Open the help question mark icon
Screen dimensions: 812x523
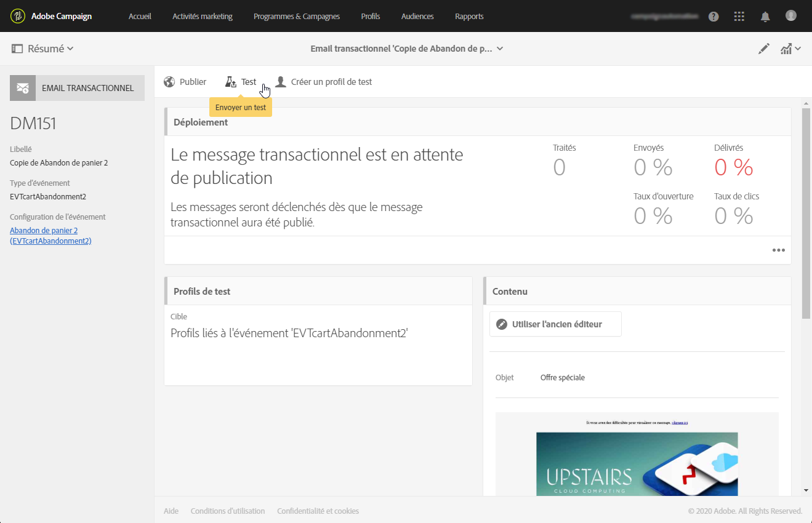click(x=714, y=17)
